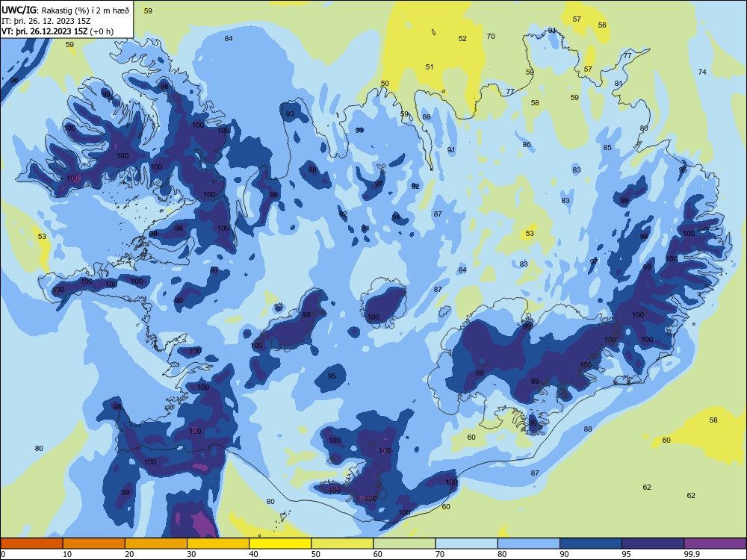Click the bright yellow 40–50 legend swatch
The width and height of the screenshot is (747, 560).
[280, 544]
